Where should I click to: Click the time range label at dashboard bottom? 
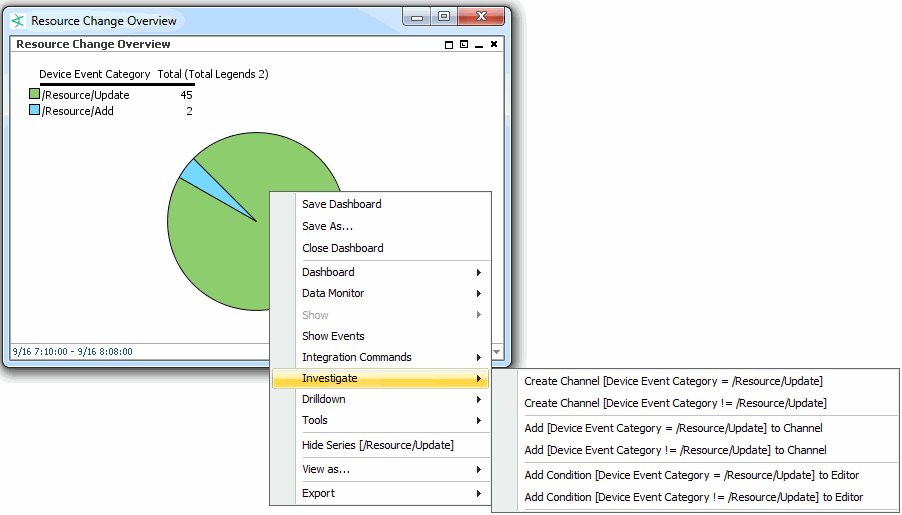click(71, 352)
